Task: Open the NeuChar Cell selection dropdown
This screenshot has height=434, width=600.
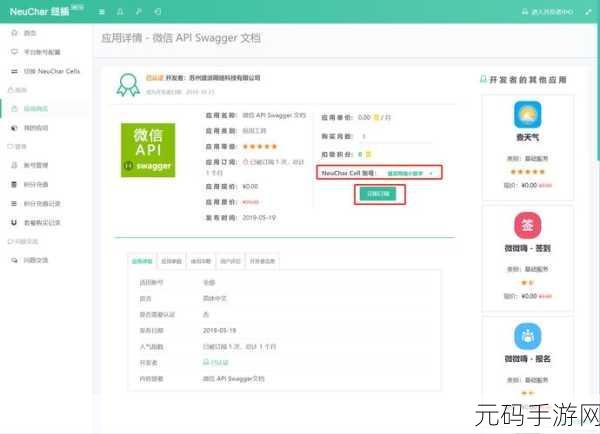Action: (410, 173)
